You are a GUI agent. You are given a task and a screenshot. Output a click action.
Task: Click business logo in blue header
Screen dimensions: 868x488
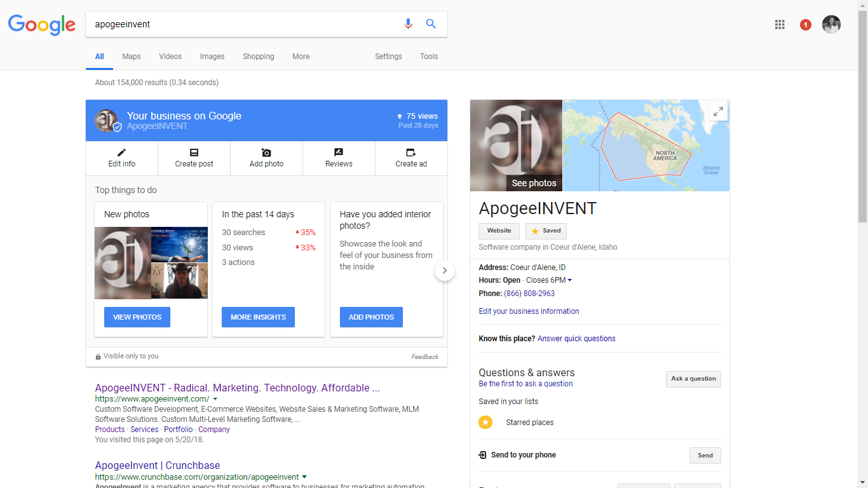106,120
